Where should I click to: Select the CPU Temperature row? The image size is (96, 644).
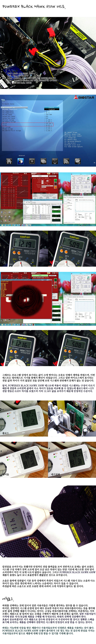(x=30, y=111)
